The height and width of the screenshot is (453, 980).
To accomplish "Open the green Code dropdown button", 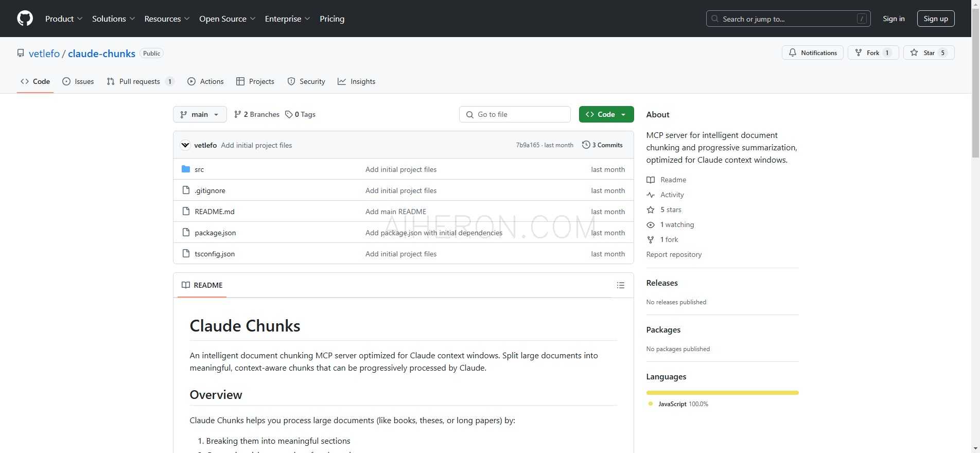I will point(606,114).
